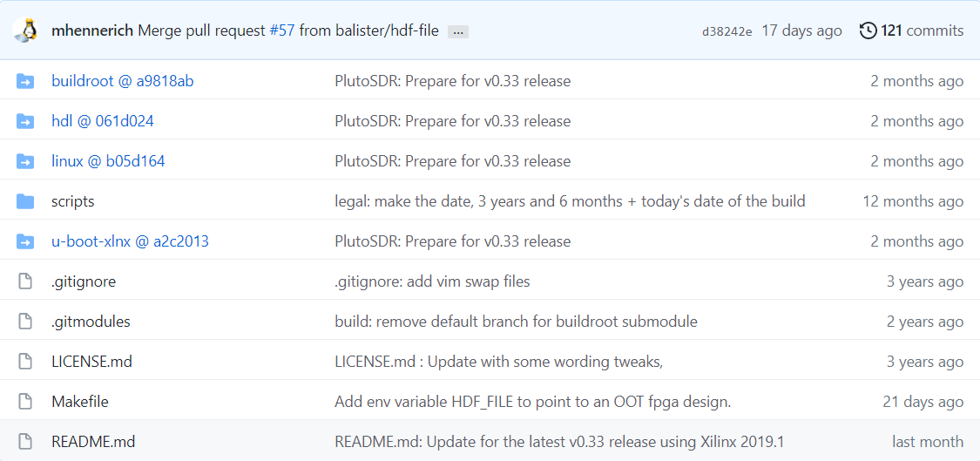
Task: Click the .gitignore file icon
Action: pos(25,281)
